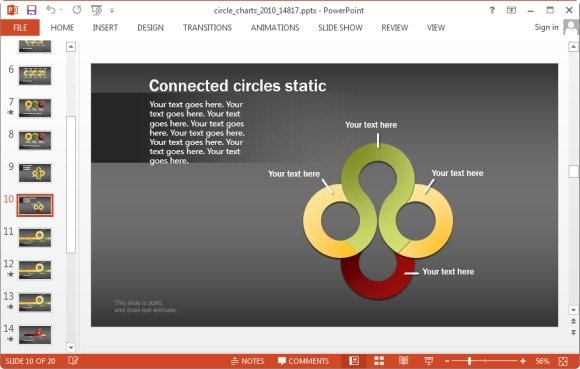Screen dimensions: 580x369
Task: Undo the last action
Action: [51, 10]
